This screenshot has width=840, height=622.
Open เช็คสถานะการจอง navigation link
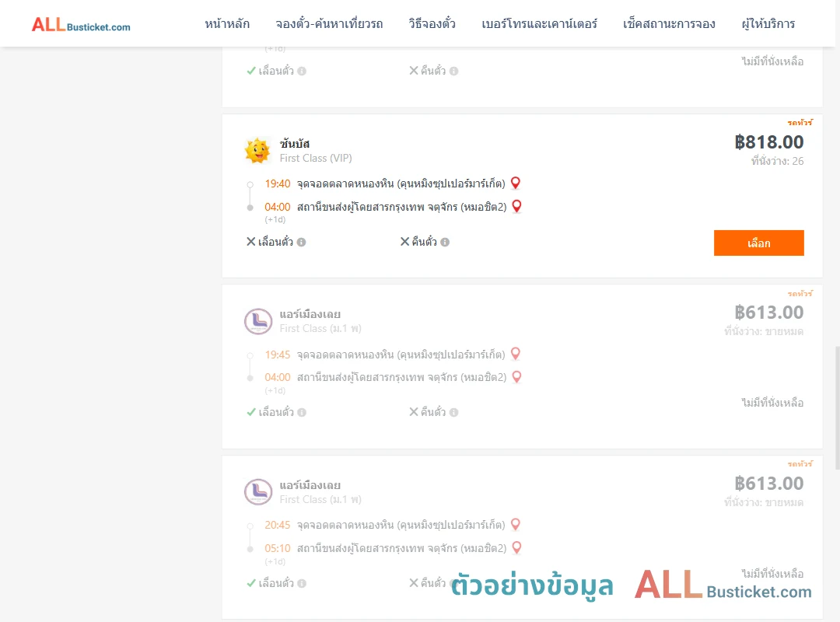tap(669, 24)
